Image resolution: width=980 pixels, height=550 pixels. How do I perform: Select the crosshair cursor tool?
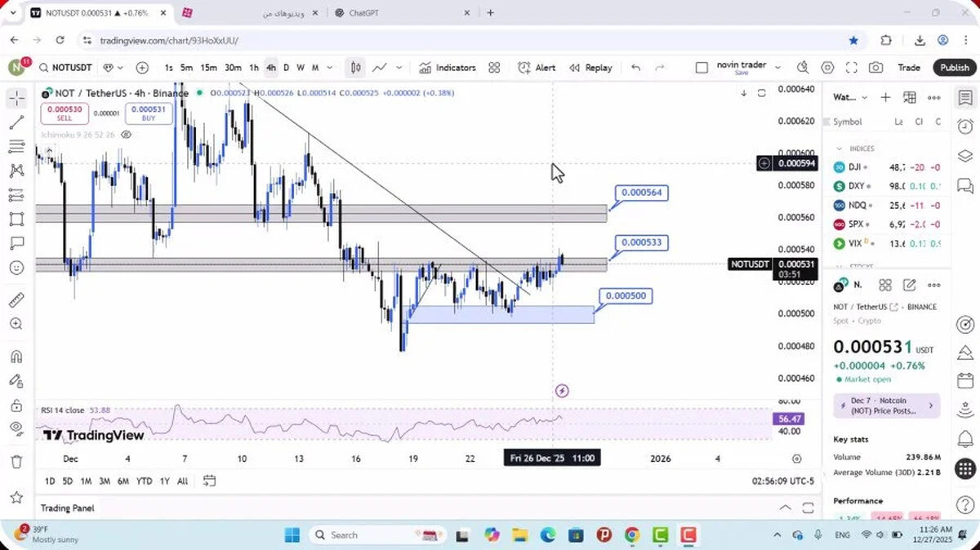click(x=16, y=99)
